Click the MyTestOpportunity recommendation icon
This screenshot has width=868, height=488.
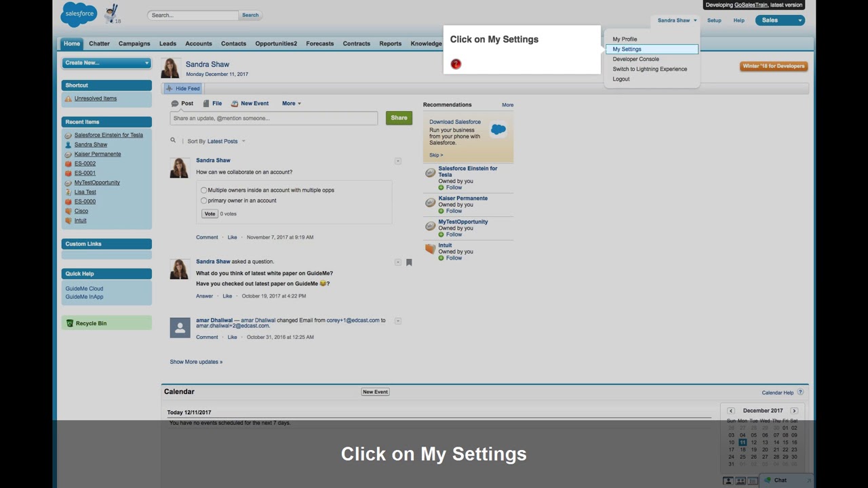[430, 226]
